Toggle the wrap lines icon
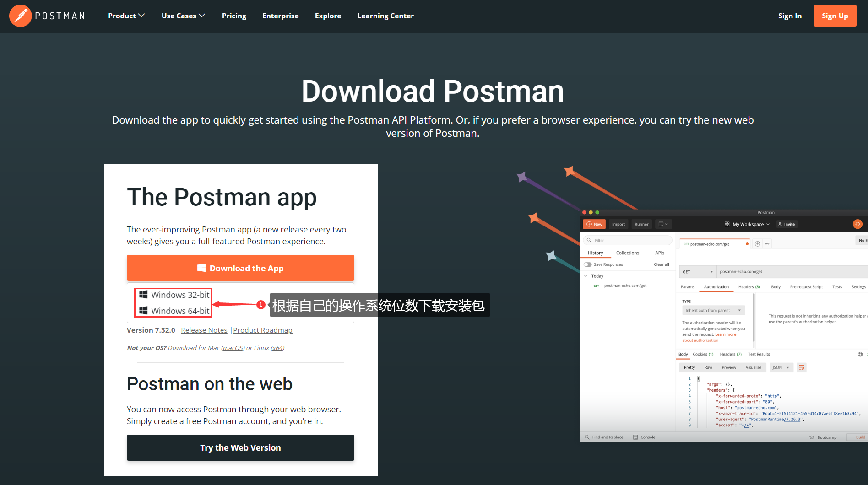Viewport: 868px width, 485px height. [x=802, y=367]
